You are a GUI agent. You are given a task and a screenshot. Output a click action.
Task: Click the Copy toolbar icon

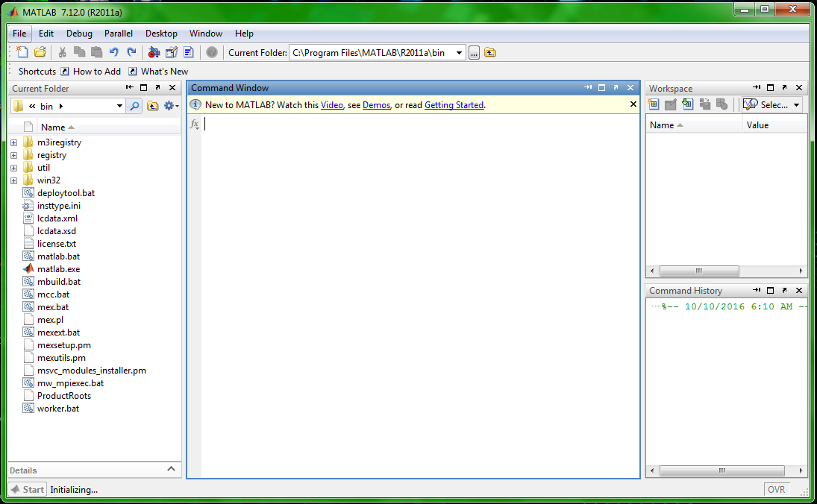coord(79,52)
